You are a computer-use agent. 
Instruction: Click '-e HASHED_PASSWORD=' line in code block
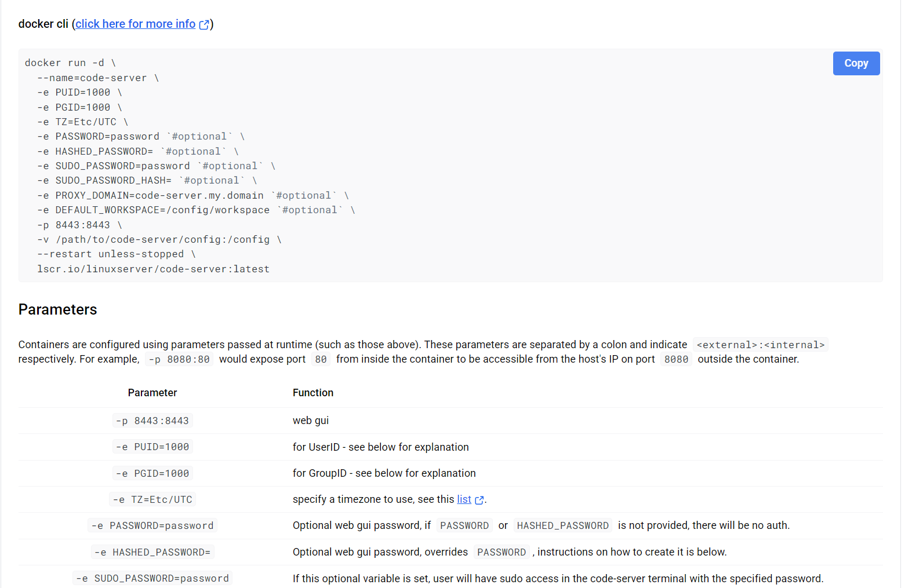click(x=138, y=151)
